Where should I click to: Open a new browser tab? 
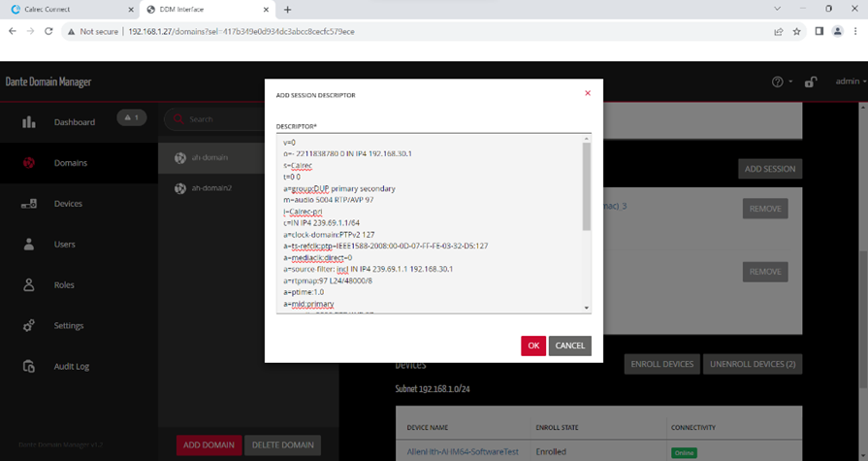tap(287, 10)
